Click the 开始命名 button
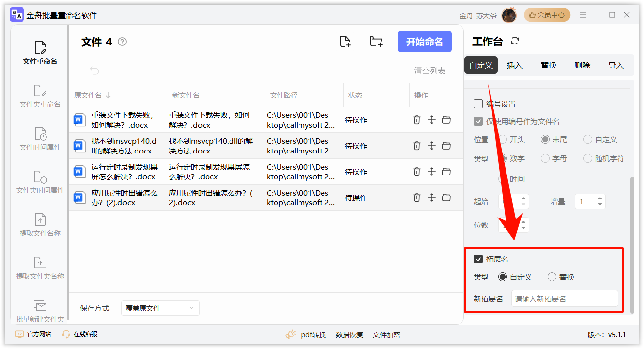This screenshot has height=349, width=644. point(424,42)
